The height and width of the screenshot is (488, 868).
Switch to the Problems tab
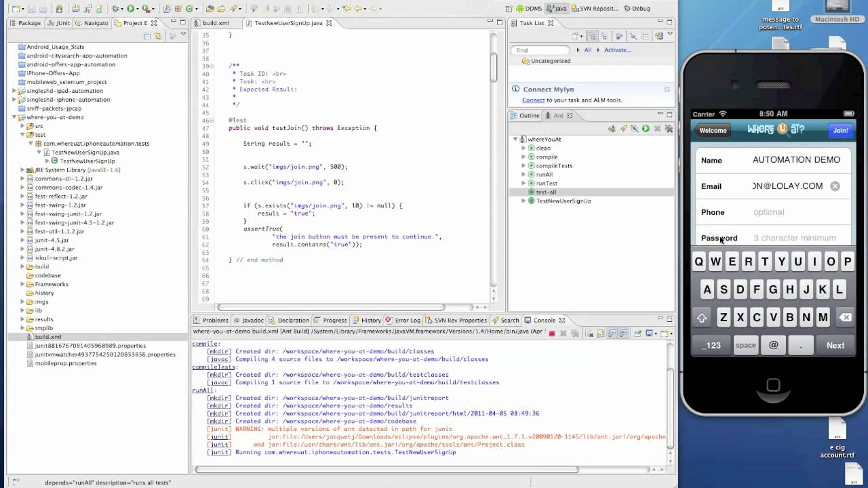click(211, 320)
